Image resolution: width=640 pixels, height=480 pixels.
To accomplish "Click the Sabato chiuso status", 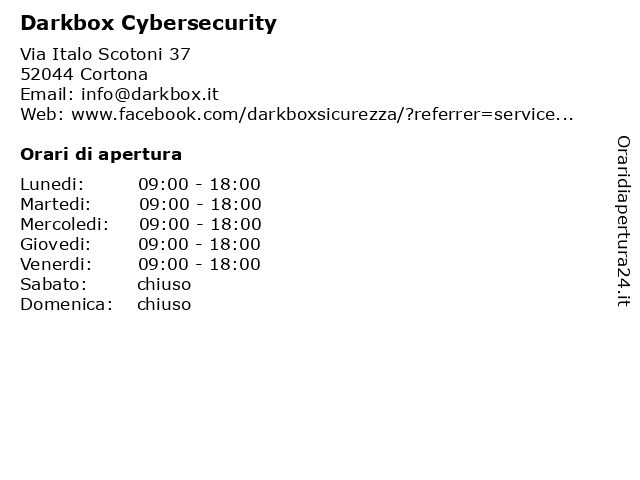I will [x=164, y=284].
